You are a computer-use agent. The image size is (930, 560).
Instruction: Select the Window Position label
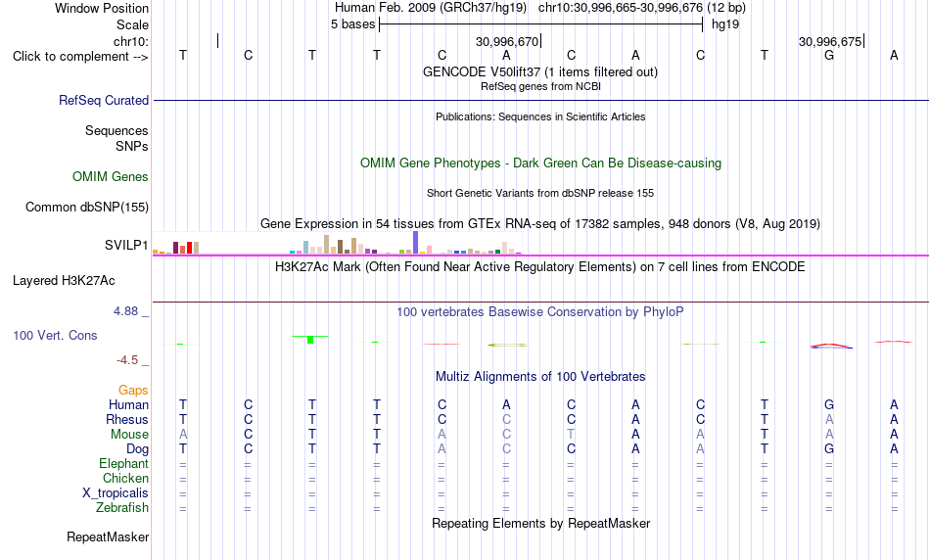click(102, 8)
